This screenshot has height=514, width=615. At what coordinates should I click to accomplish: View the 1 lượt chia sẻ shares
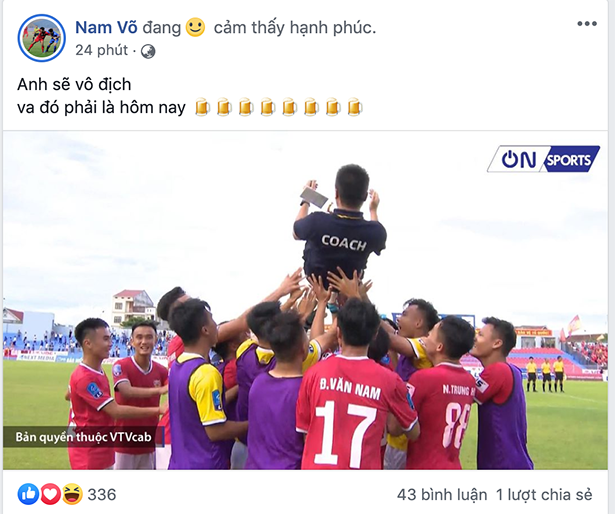(x=544, y=495)
